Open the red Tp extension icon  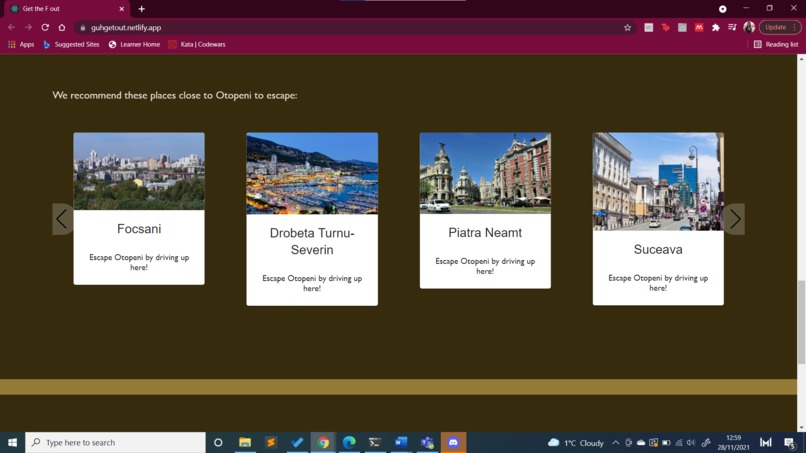point(665,28)
